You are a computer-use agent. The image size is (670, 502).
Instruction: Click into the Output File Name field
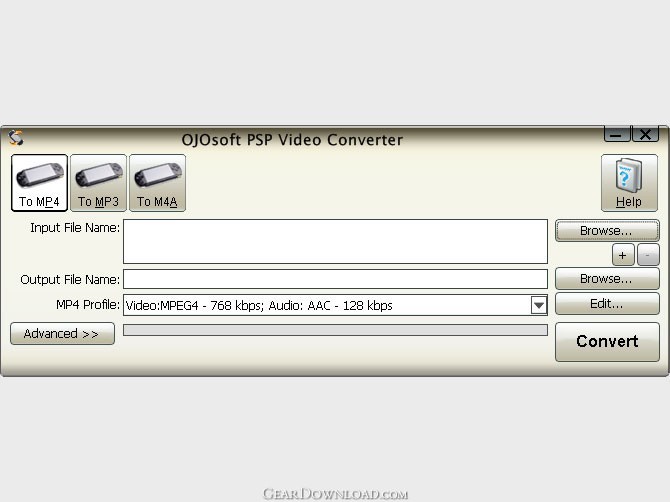click(335, 279)
